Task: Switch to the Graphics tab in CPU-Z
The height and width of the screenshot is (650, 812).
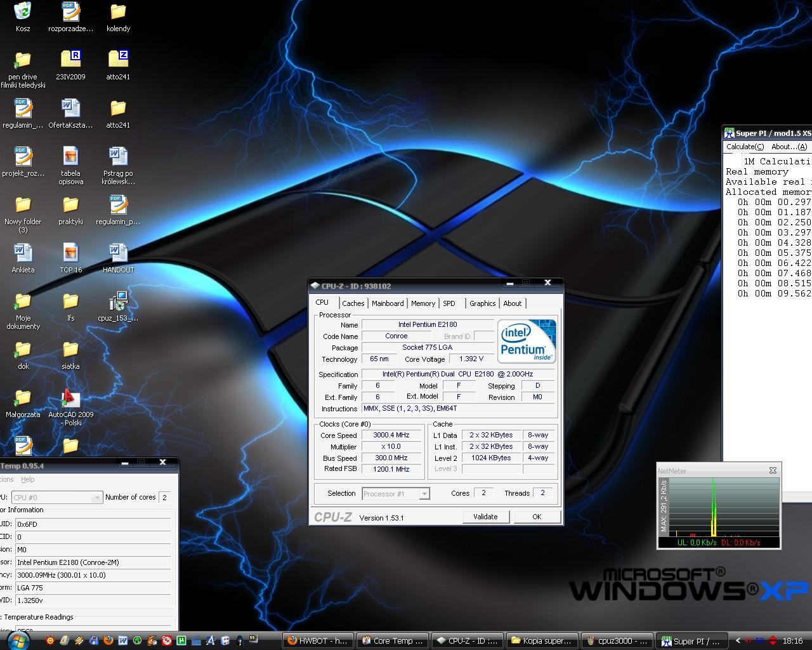Action: point(483,303)
